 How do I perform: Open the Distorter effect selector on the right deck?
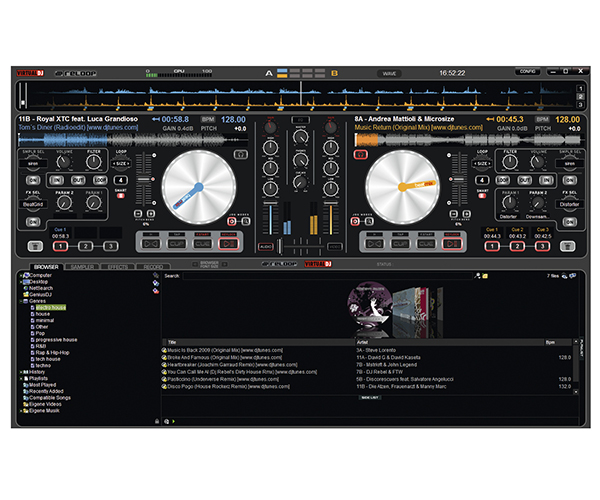[569, 204]
